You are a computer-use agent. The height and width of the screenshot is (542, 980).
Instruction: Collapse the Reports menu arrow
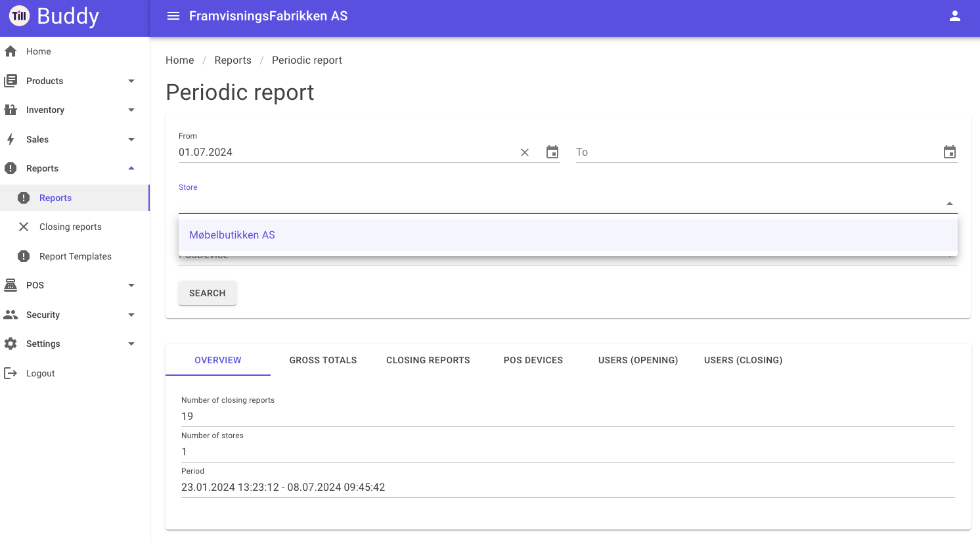tap(131, 168)
